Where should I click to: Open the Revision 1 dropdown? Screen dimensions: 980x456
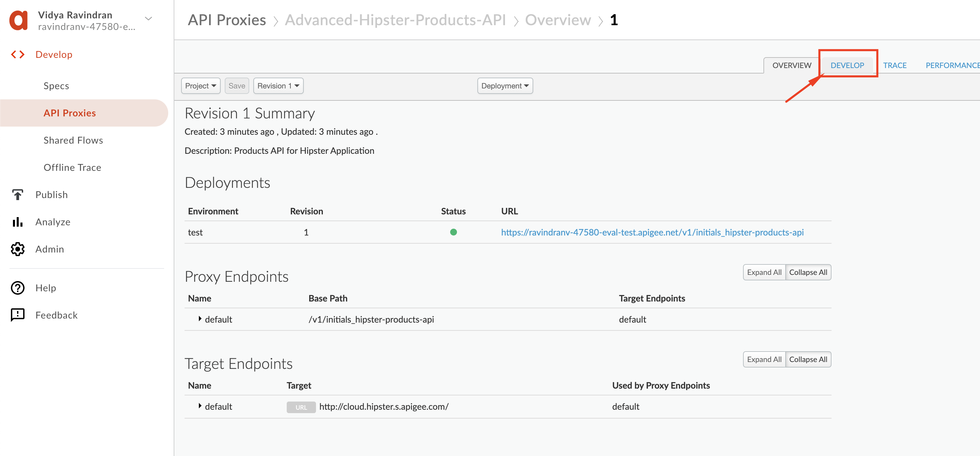pos(278,85)
